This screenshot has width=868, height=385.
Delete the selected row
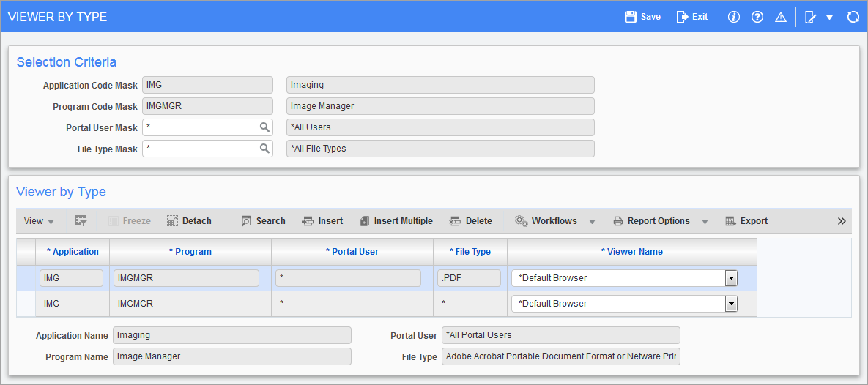click(x=471, y=221)
